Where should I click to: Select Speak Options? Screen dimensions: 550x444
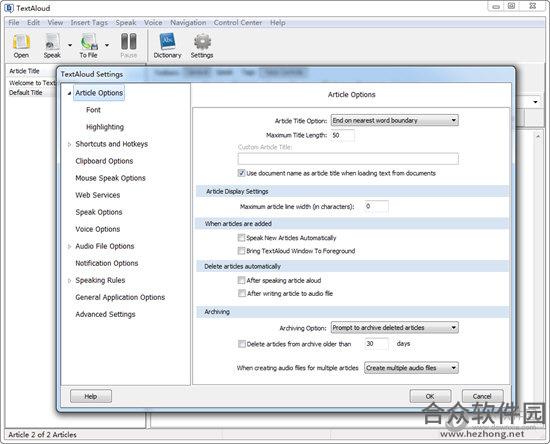click(x=99, y=212)
